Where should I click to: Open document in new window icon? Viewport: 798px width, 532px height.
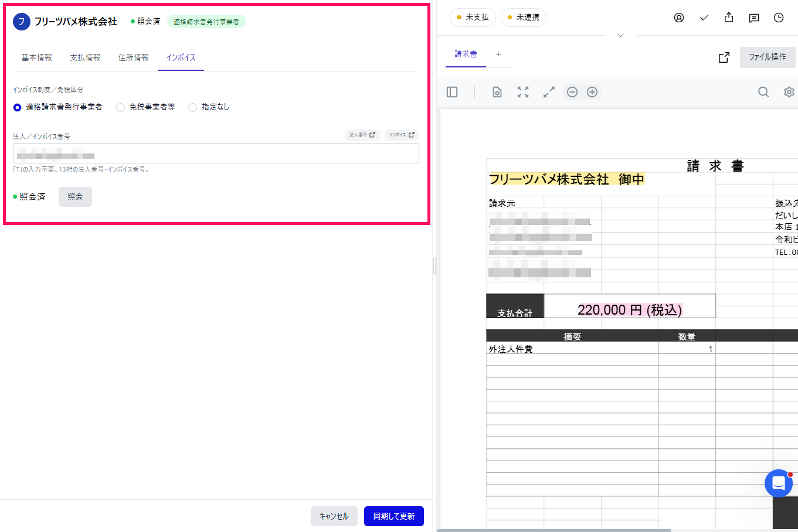coord(724,57)
